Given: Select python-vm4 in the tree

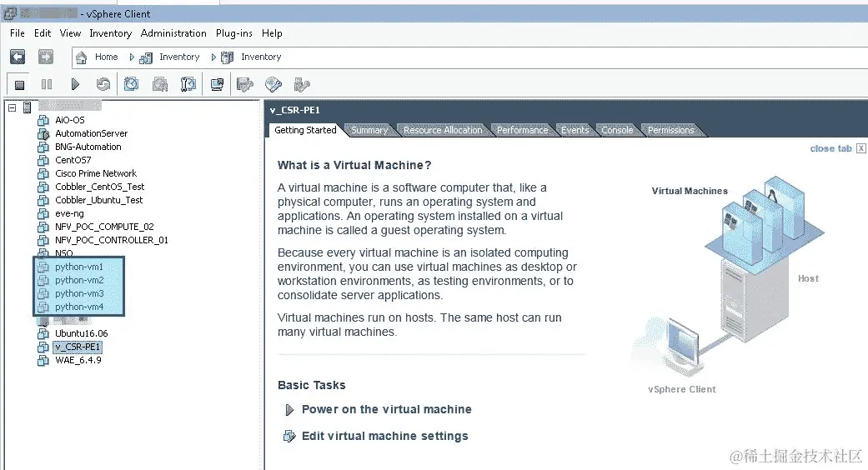Looking at the screenshot, I should click(79, 307).
